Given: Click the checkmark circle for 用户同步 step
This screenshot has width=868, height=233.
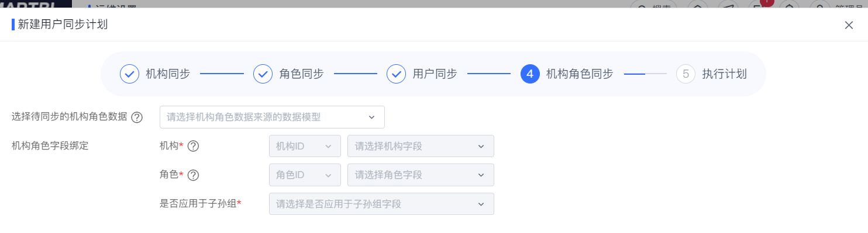Looking at the screenshot, I should pos(397,74).
